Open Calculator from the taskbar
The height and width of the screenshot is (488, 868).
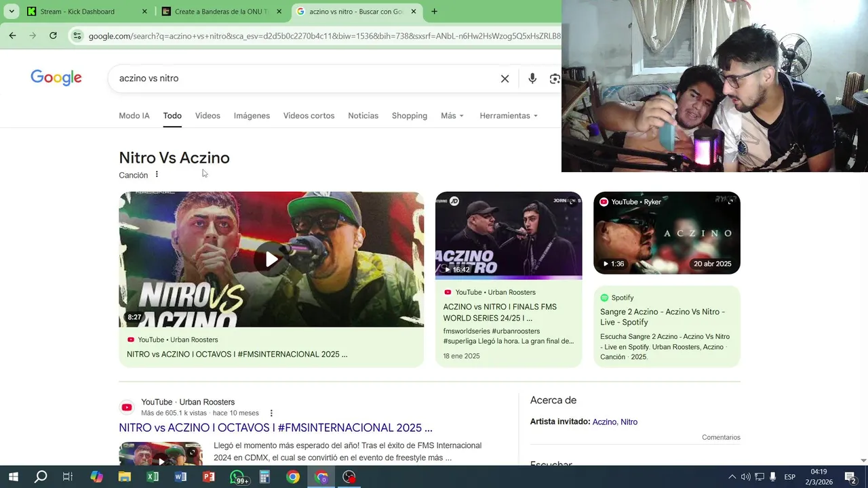point(264,476)
